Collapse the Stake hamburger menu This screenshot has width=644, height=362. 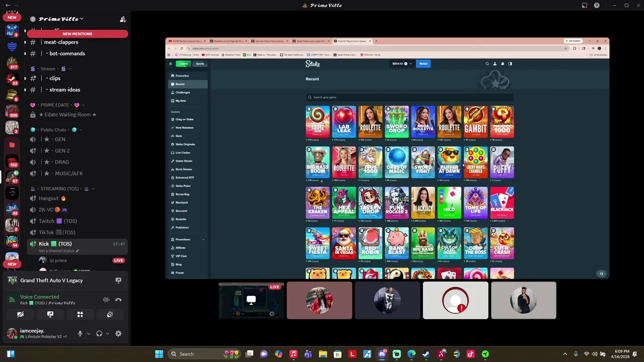(x=171, y=64)
